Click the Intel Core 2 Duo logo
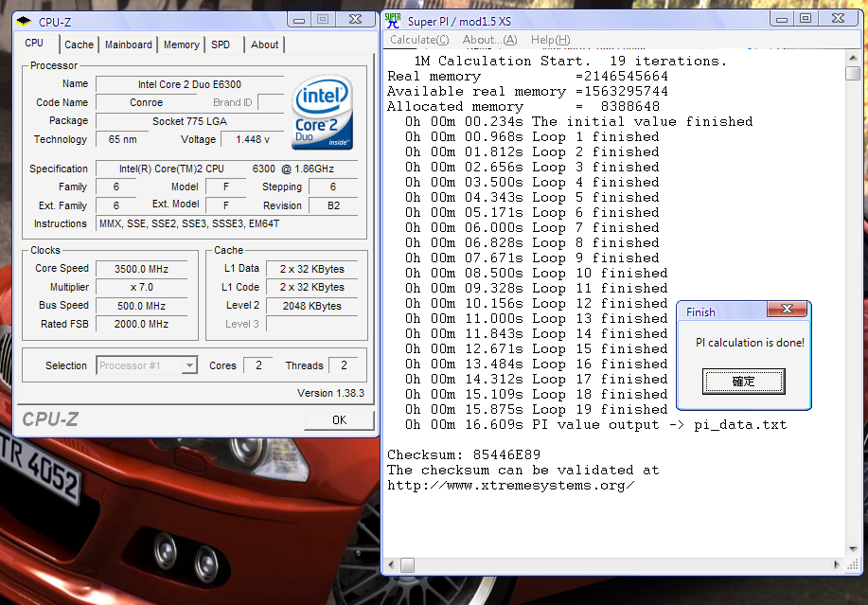Image resolution: width=868 pixels, height=605 pixels. 322,113
